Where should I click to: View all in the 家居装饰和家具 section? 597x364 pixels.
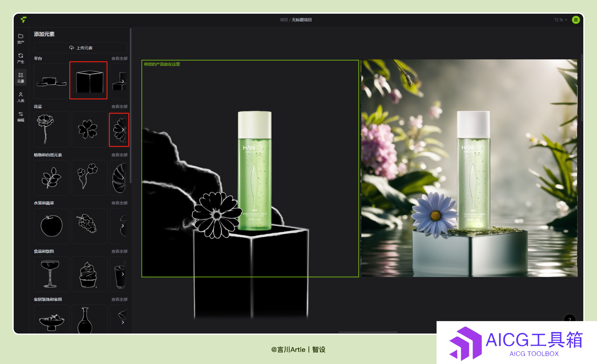click(119, 299)
